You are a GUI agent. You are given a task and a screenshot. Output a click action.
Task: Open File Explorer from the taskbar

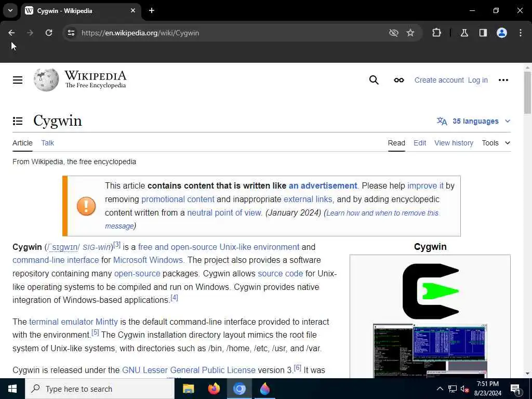click(188, 389)
